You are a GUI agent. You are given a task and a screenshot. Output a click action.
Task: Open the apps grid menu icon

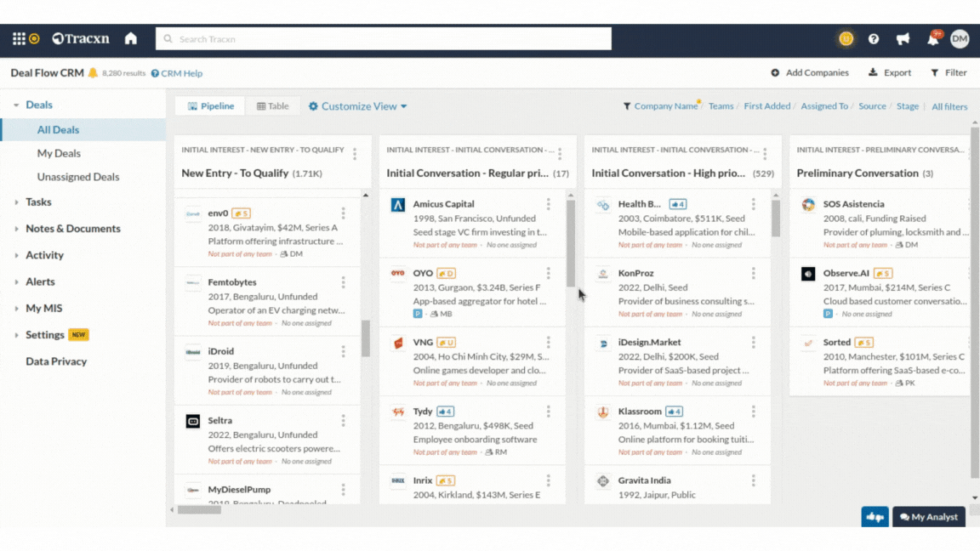coord(19,38)
